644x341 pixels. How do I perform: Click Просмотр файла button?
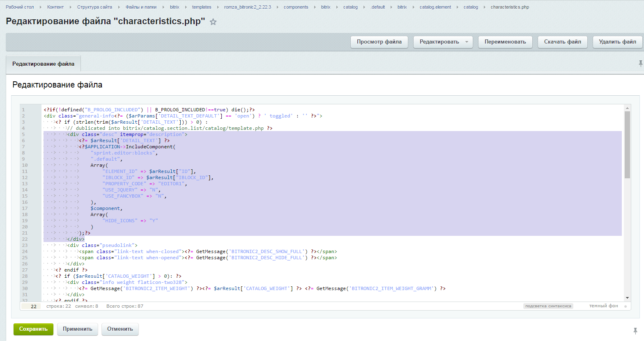[x=379, y=42]
